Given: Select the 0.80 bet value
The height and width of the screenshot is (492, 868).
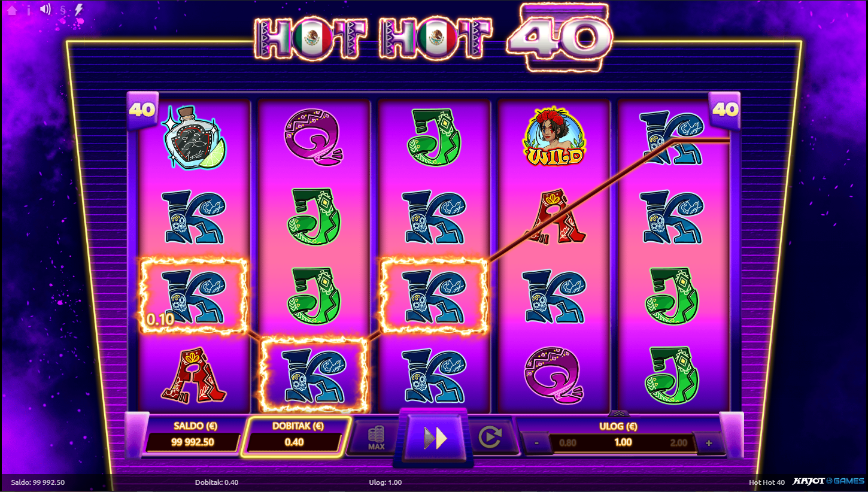Looking at the screenshot, I should 567,443.
